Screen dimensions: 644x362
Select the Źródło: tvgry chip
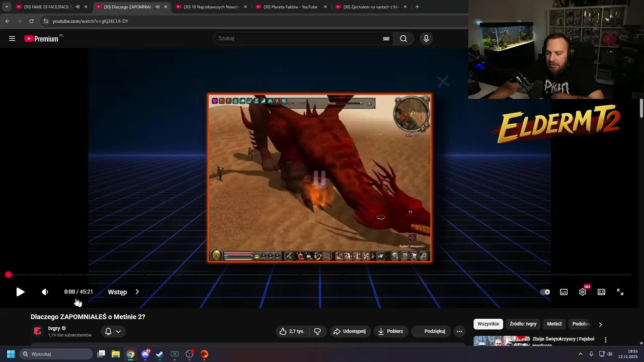(x=523, y=324)
